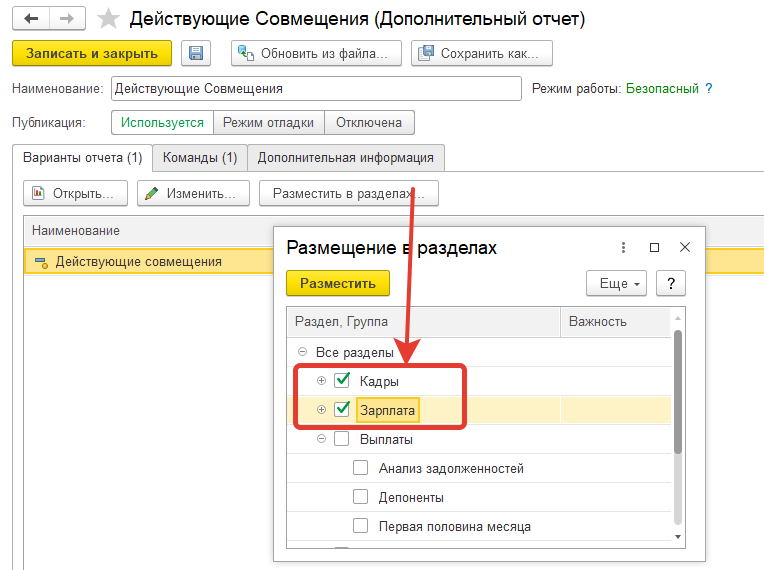This screenshot has width=764, height=570.
Task: Collapse the Все разделы node
Action: 303,351
